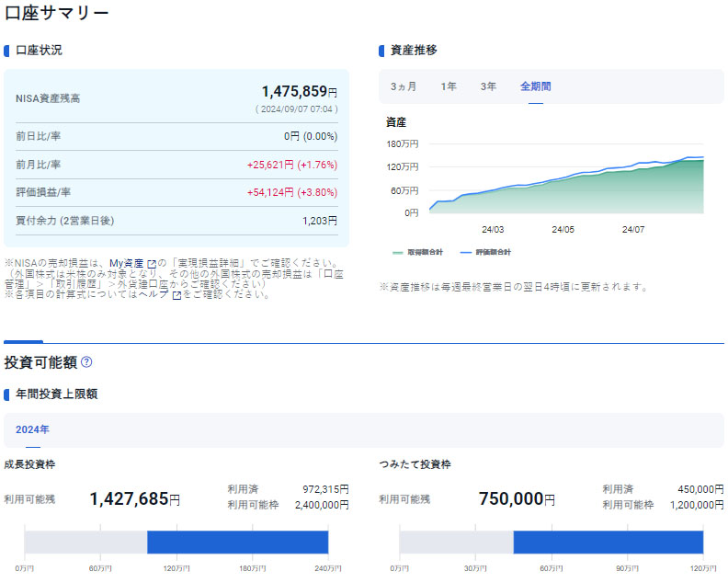
Task: Select the 1年 chart period tab
Action: [449, 86]
